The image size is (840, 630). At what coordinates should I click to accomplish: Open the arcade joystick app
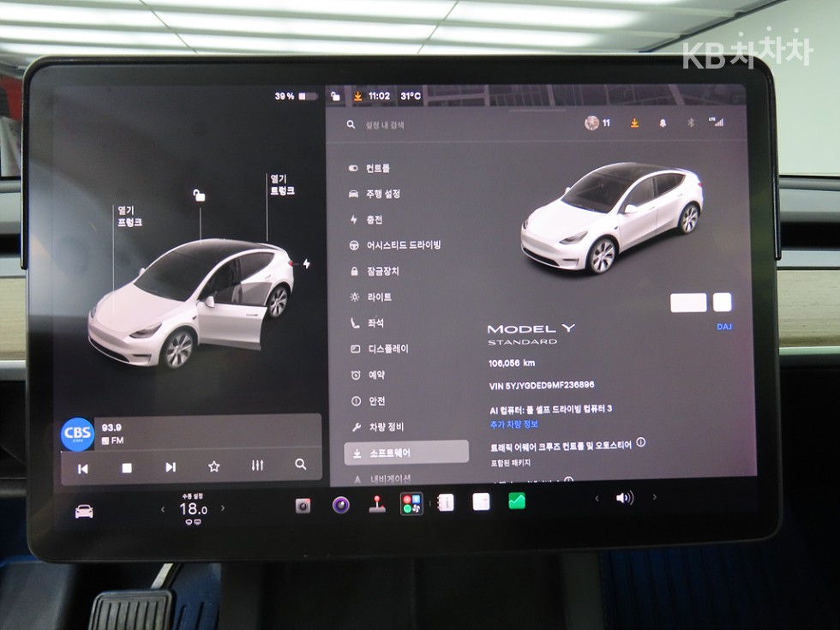click(x=377, y=505)
